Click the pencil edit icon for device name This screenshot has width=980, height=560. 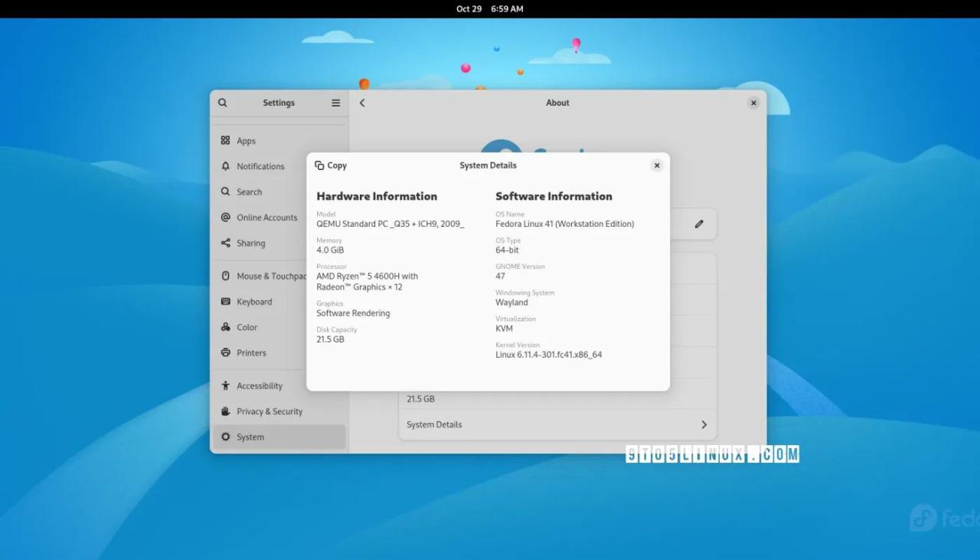click(x=698, y=224)
